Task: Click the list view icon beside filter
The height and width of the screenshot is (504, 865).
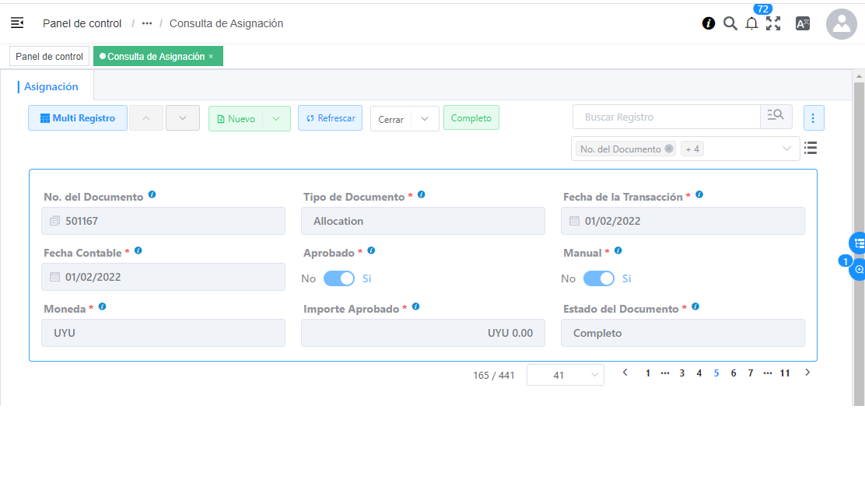Action: [811, 148]
